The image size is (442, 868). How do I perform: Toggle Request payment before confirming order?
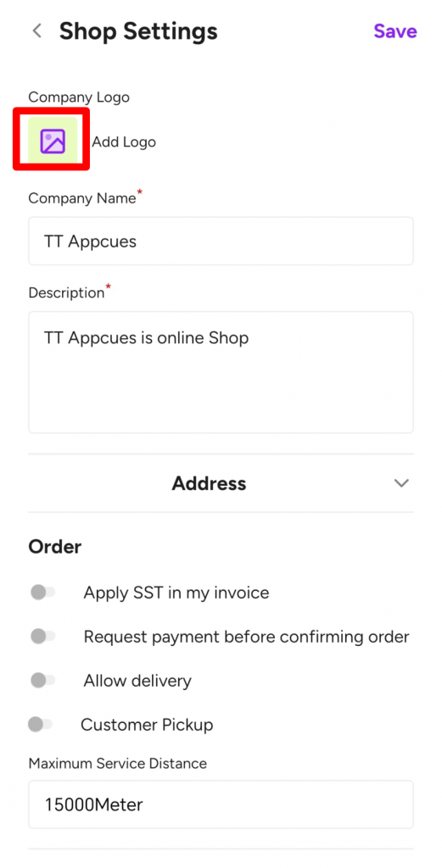pyautogui.click(x=42, y=637)
